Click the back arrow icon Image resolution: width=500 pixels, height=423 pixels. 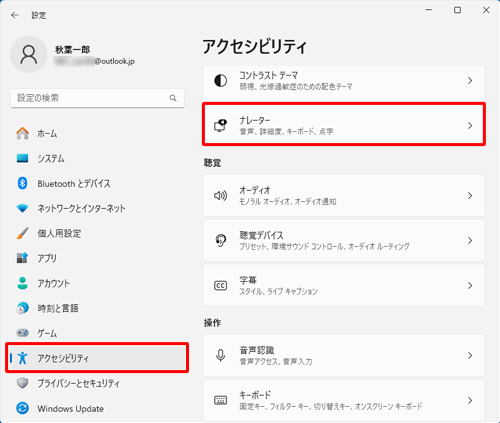[x=15, y=15]
